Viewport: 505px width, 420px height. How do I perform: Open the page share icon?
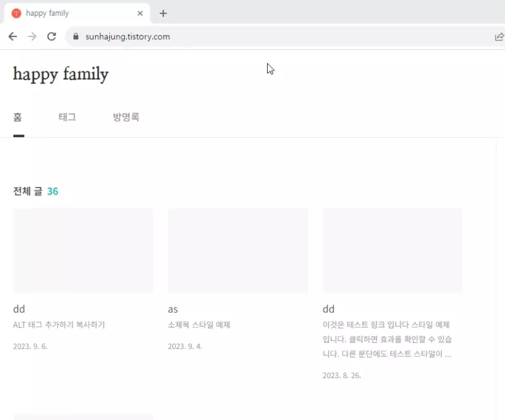coord(499,37)
